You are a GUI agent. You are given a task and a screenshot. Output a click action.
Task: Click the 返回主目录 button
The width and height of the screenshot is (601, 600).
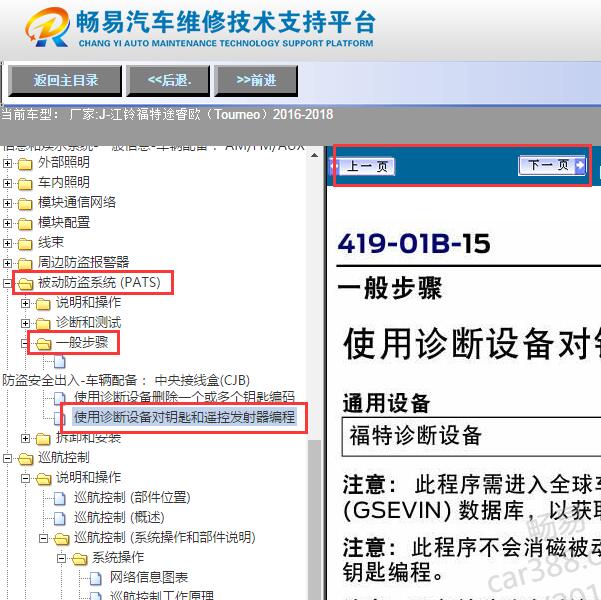click(65, 81)
